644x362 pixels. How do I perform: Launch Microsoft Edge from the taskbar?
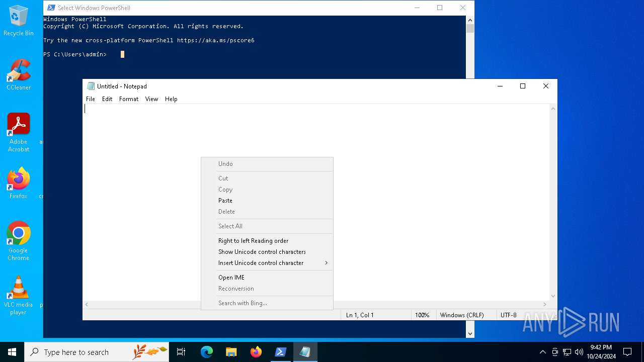tap(207, 352)
